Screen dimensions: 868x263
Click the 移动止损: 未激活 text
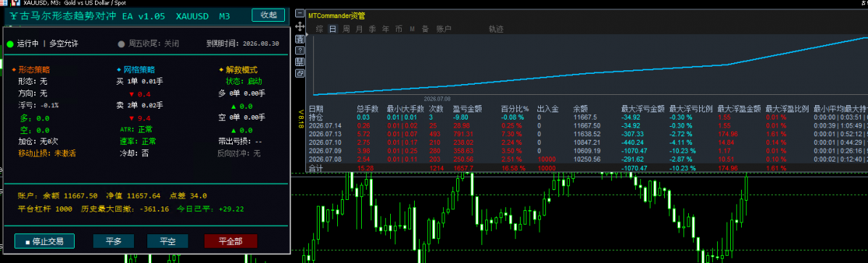point(47,153)
